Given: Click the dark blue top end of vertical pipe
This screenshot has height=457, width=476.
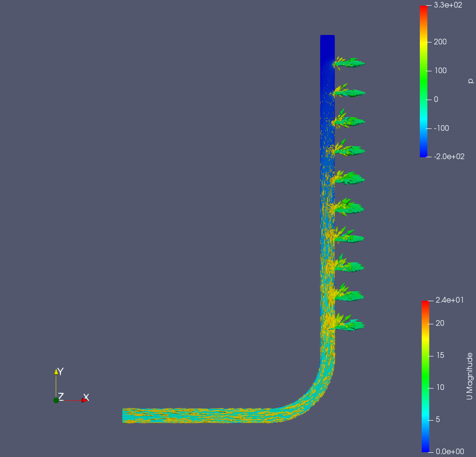Looking at the screenshot, I should pos(327,42).
